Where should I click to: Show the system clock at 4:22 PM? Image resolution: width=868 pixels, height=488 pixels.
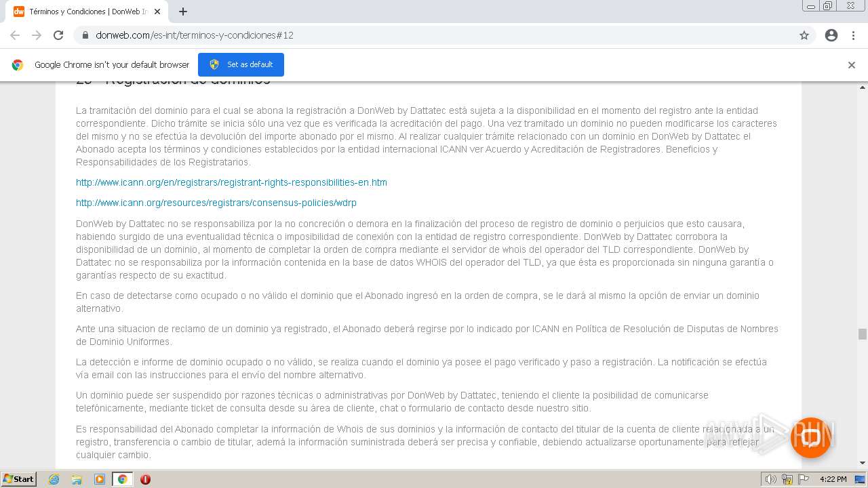tap(833, 479)
